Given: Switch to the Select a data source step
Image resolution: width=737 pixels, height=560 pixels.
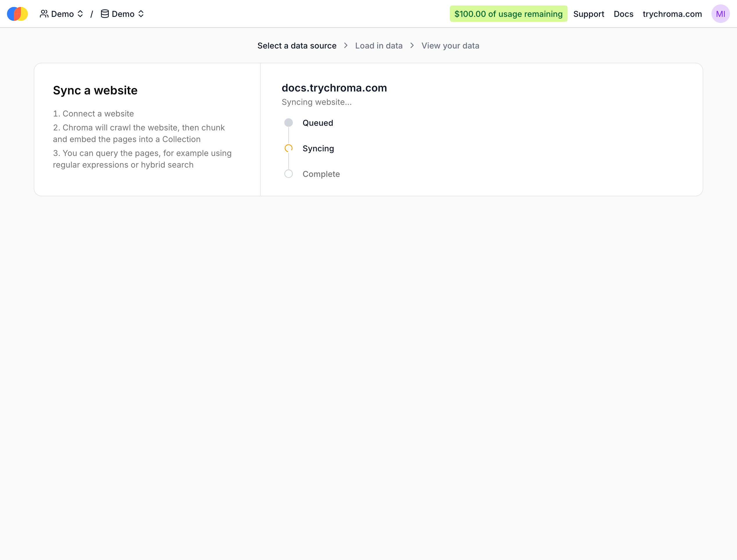Looking at the screenshot, I should click(x=297, y=45).
